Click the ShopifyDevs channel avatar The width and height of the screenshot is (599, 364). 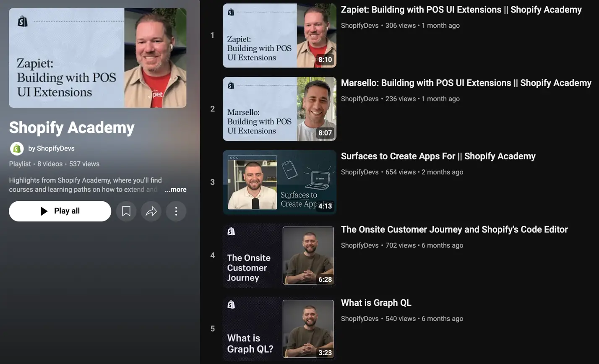[x=17, y=148]
